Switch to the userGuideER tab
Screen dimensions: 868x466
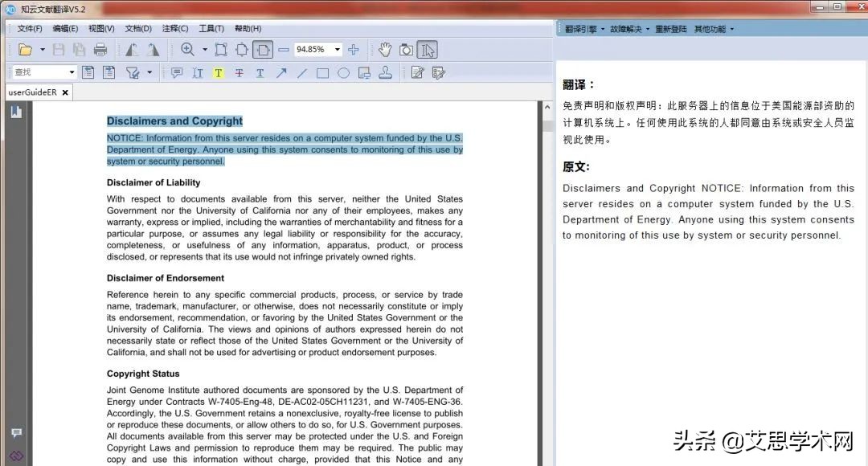tap(34, 92)
